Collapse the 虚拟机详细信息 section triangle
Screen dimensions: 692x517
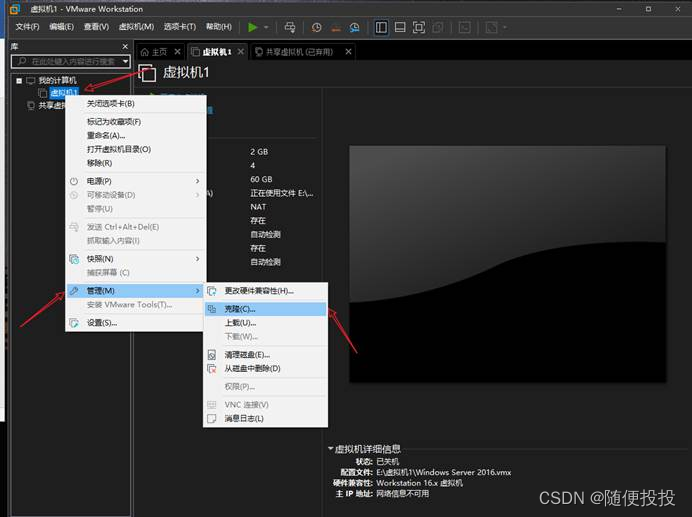pyautogui.click(x=330, y=449)
